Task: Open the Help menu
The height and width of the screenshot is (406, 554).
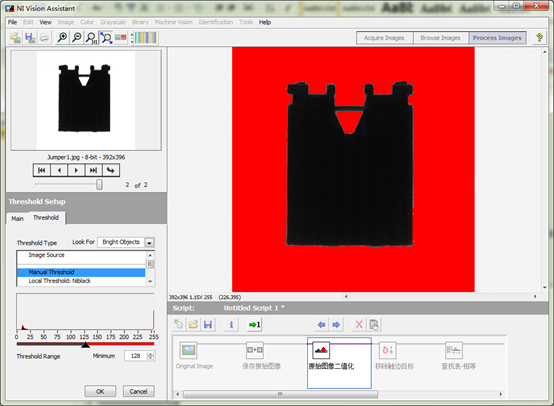Action: 265,22
